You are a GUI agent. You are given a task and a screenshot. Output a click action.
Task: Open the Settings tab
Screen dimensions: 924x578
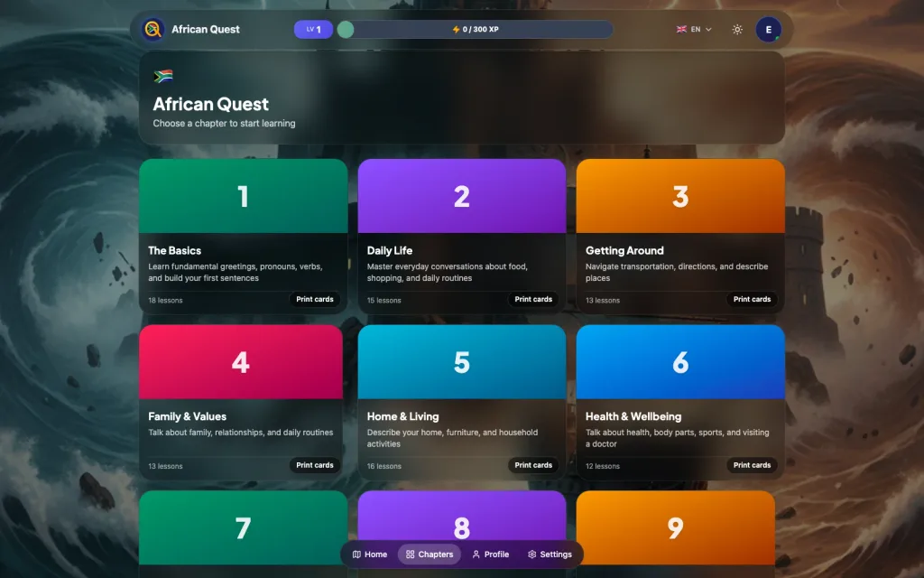click(x=550, y=555)
